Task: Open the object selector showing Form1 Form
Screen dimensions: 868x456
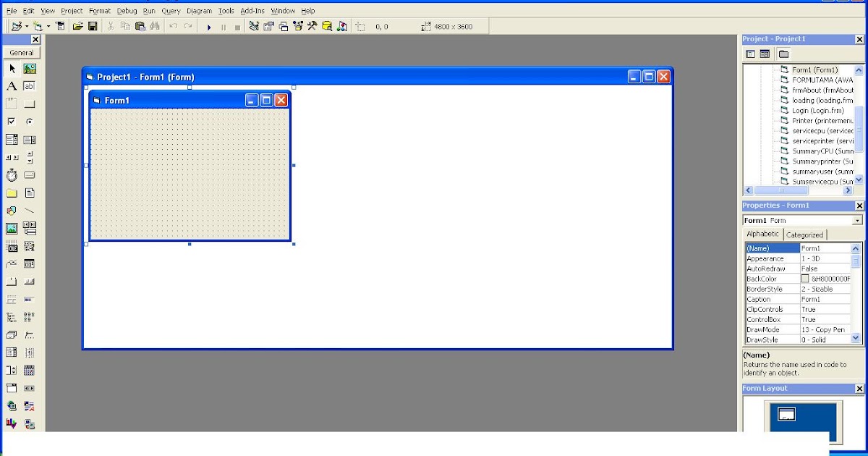Action: point(857,220)
